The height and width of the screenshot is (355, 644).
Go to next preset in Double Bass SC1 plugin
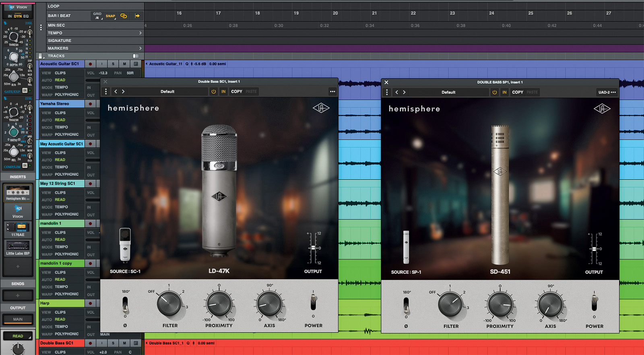[123, 91]
